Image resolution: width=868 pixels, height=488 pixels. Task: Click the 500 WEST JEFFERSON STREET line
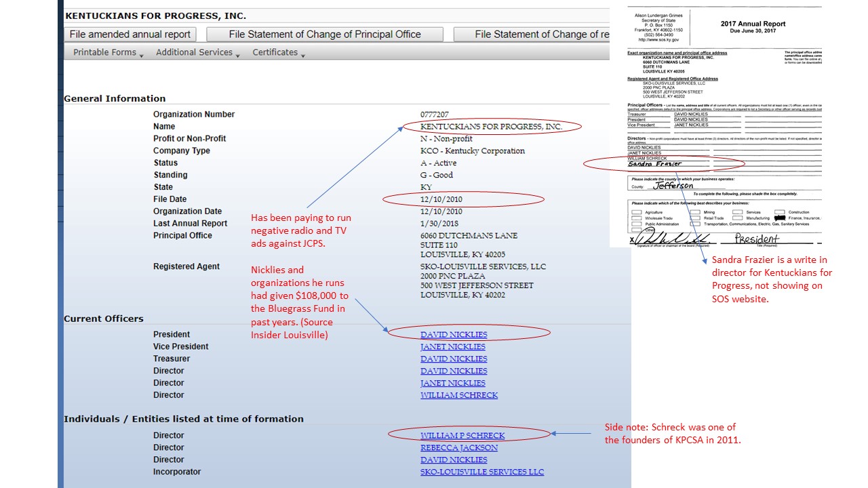pos(477,286)
